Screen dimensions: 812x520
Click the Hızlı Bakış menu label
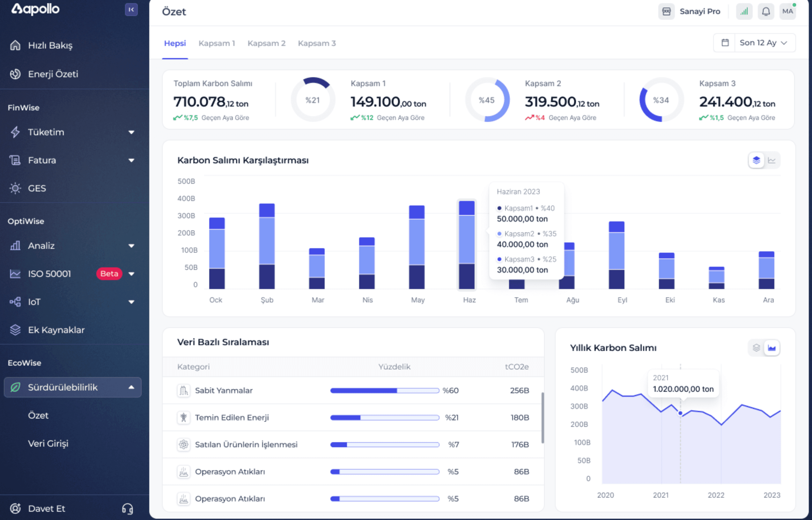(x=50, y=45)
